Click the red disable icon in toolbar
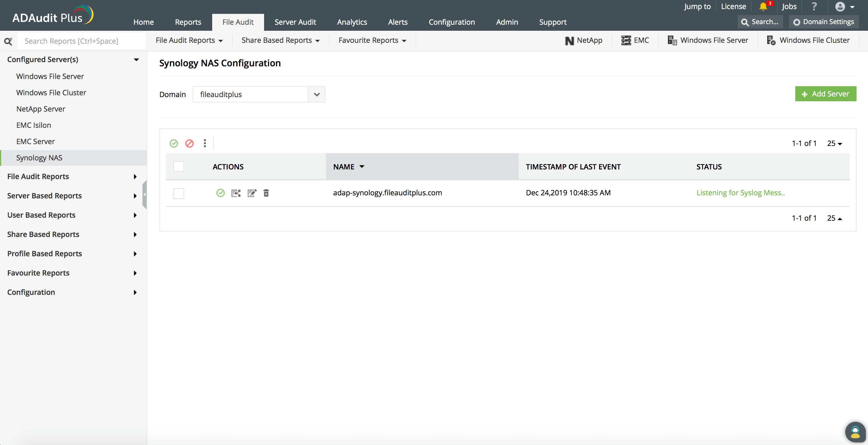868x445 pixels. [x=189, y=144]
